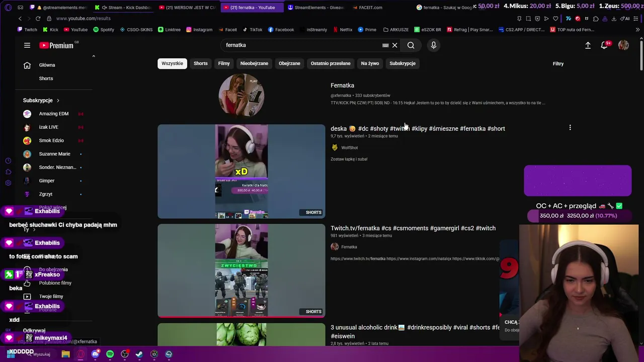This screenshot has height=362, width=644.
Task: Select the Subskrypcje filter chip
Action: (403, 63)
